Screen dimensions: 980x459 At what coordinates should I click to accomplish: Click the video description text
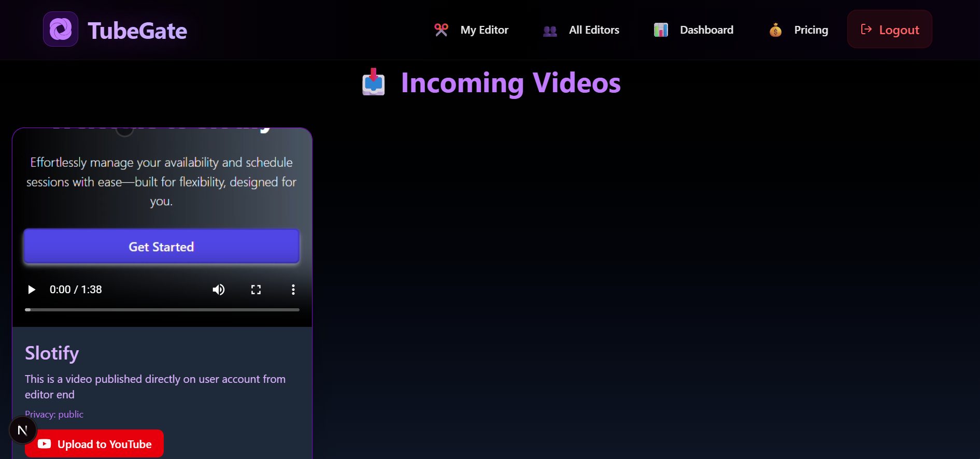click(x=155, y=386)
